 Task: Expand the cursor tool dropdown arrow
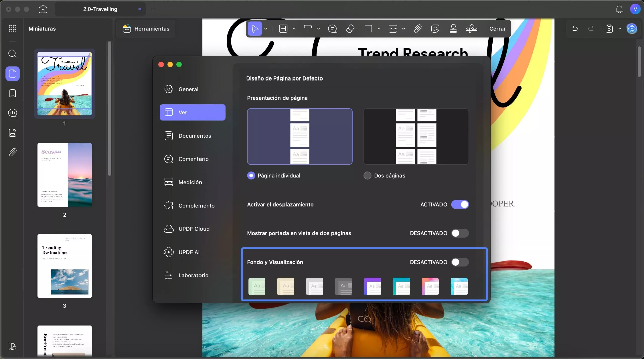pyautogui.click(x=266, y=29)
